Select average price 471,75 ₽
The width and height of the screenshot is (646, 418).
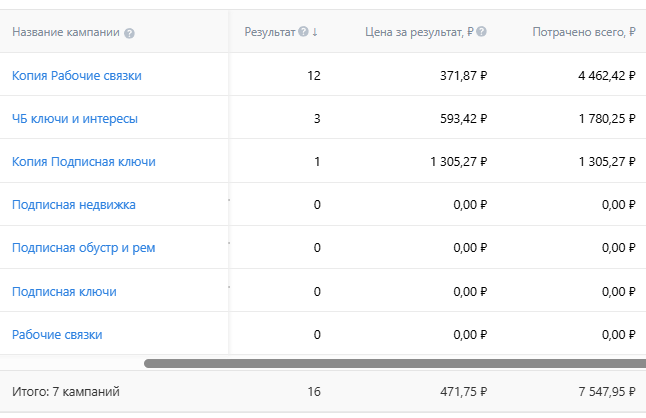(x=463, y=392)
